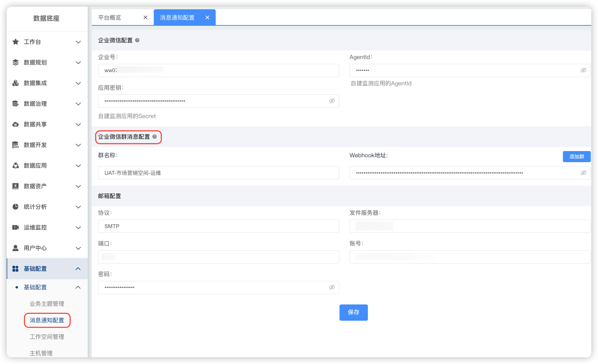Screen dimensions: 598x364
Task: Close the 消息通知配置 tab
Action: click(207, 18)
